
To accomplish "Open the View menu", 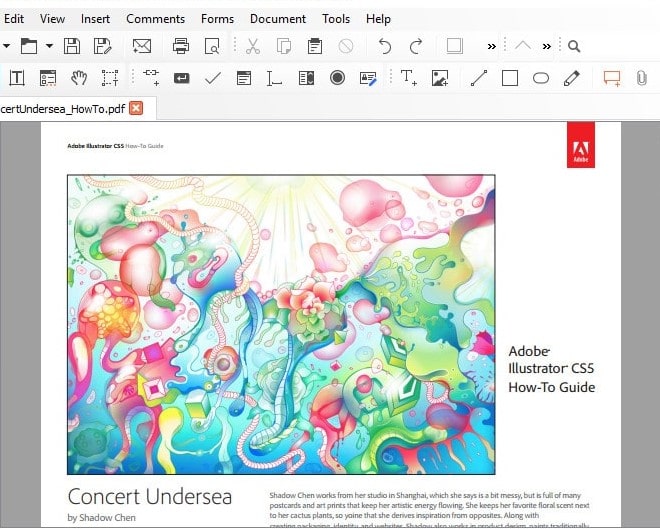I will (x=52, y=19).
